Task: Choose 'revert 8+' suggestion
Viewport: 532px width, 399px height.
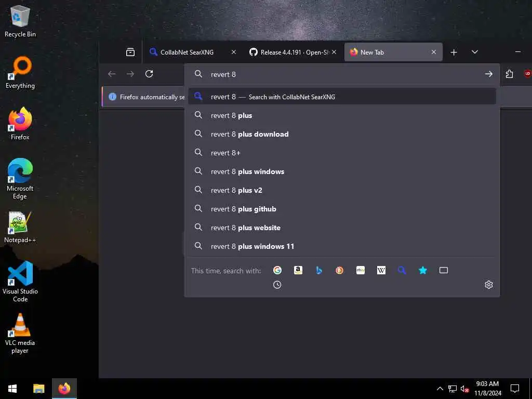Action: point(342,153)
